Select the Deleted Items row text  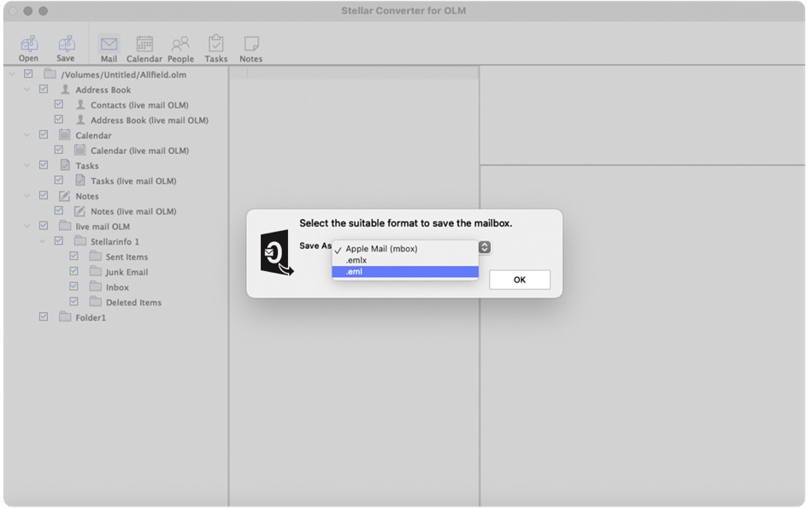[x=133, y=302]
